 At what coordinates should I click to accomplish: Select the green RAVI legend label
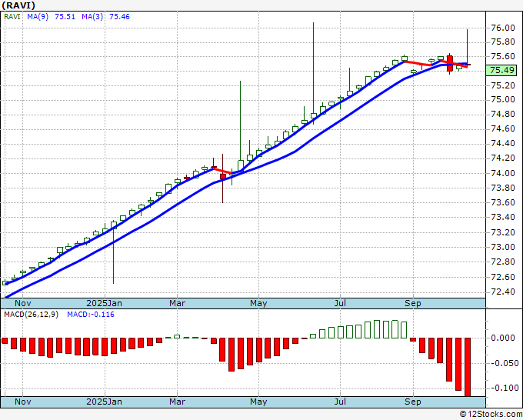click(x=12, y=17)
